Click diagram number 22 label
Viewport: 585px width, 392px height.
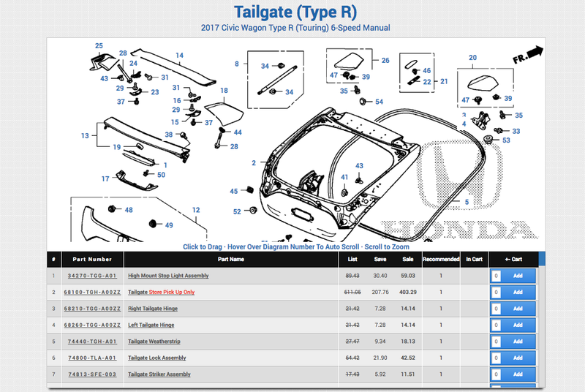427,82
